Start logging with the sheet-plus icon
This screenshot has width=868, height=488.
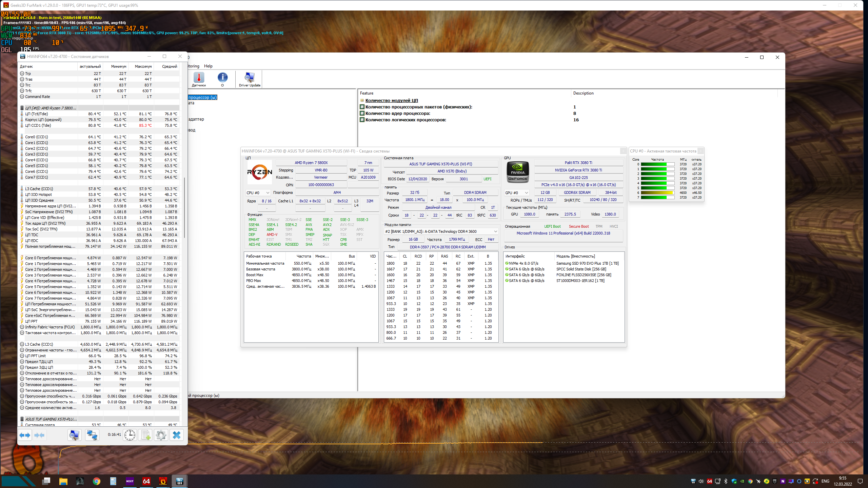point(145,435)
